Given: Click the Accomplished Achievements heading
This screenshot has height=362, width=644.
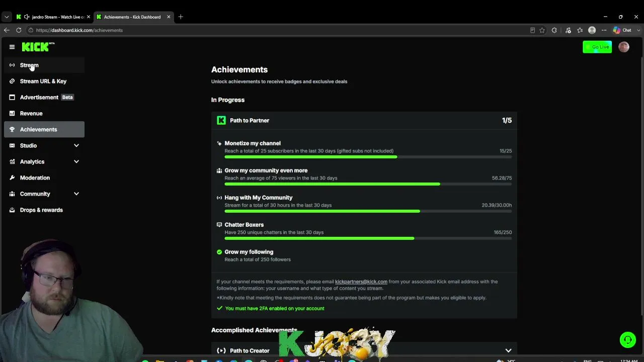Looking at the screenshot, I should click(254, 330).
